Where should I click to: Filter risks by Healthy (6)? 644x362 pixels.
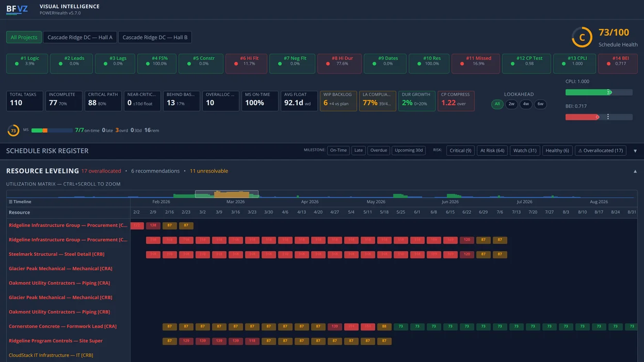[557, 151]
